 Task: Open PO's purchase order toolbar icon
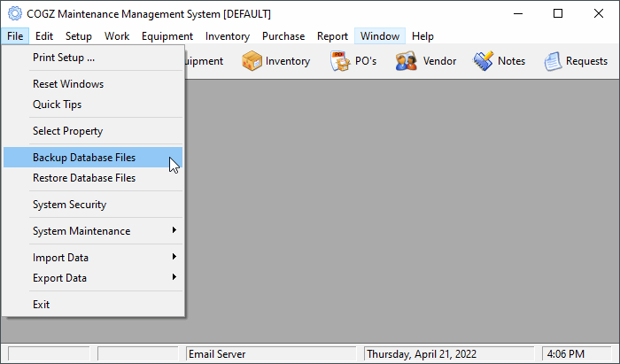[x=340, y=61]
